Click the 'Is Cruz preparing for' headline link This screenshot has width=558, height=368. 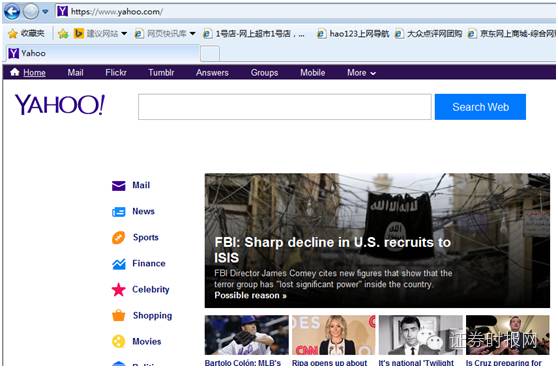[504, 363]
